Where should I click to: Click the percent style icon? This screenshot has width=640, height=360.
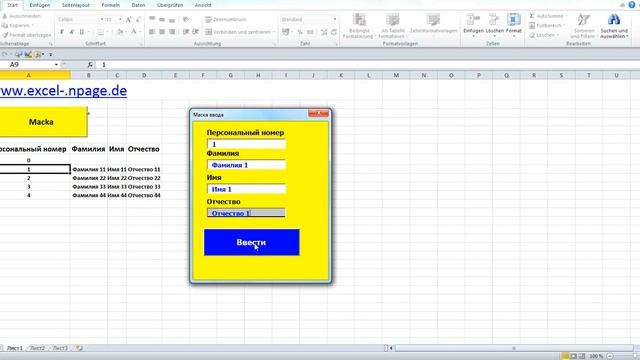[300, 32]
